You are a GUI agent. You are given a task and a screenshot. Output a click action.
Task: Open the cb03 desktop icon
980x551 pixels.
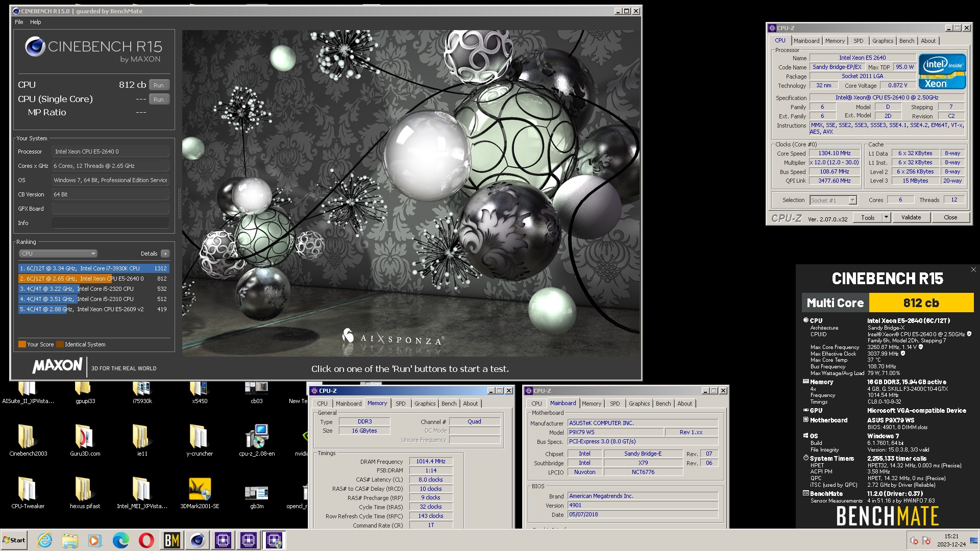click(256, 392)
